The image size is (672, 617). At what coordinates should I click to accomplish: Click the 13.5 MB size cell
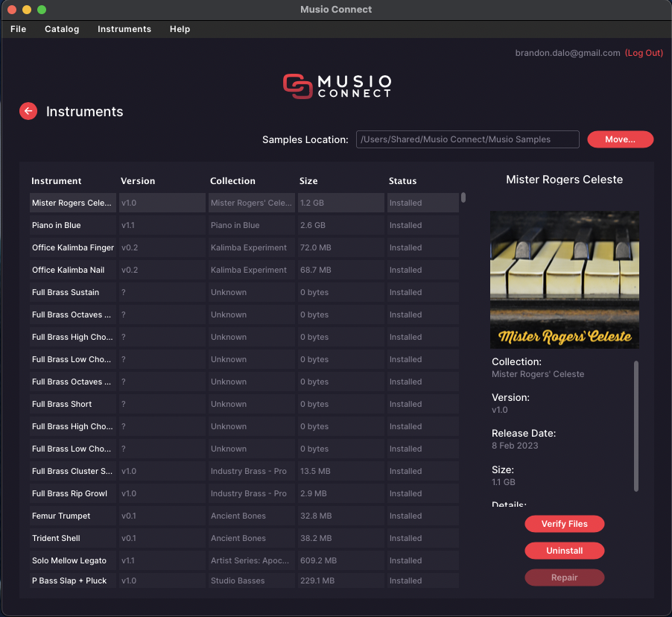(x=340, y=471)
